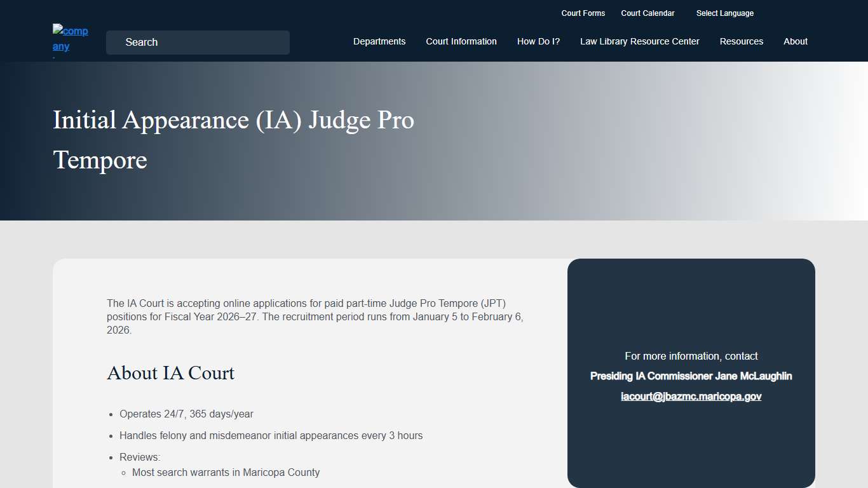868x488 pixels.
Task: Click inside the Search input field
Action: click(197, 42)
